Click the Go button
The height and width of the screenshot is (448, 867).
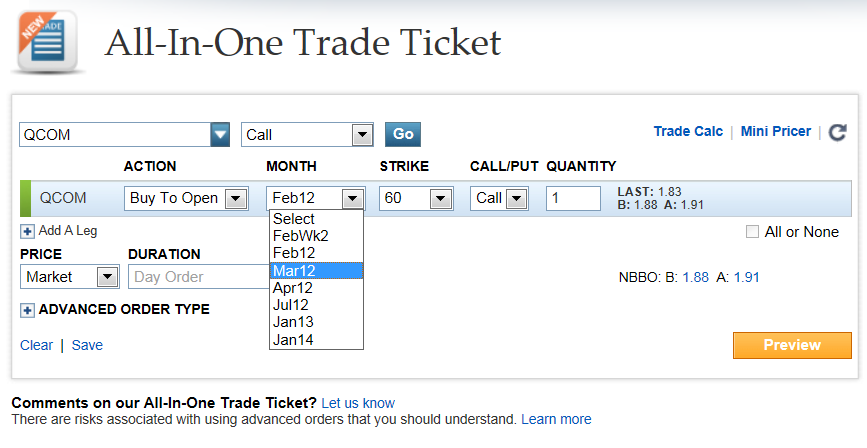pyautogui.click(x=403, y=134)
